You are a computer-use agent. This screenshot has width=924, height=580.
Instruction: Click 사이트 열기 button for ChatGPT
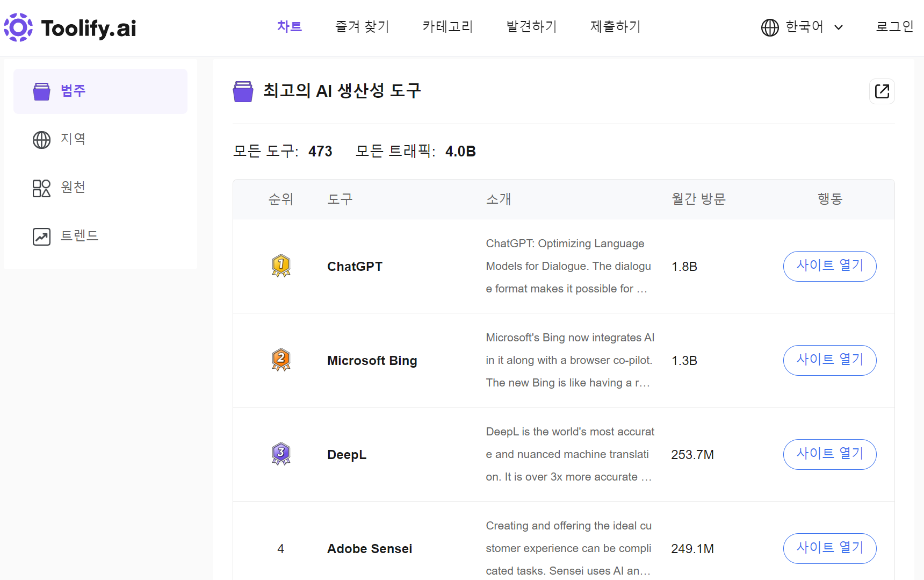(829, 266)
